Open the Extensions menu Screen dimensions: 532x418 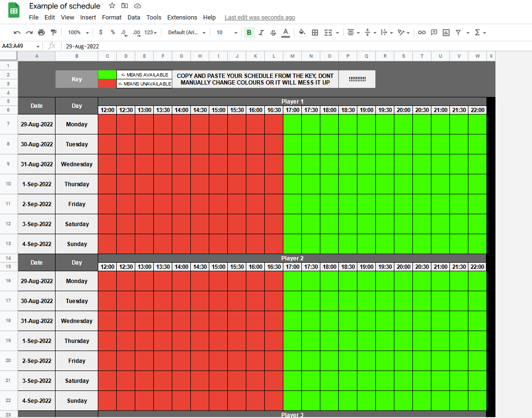[182, 17]
